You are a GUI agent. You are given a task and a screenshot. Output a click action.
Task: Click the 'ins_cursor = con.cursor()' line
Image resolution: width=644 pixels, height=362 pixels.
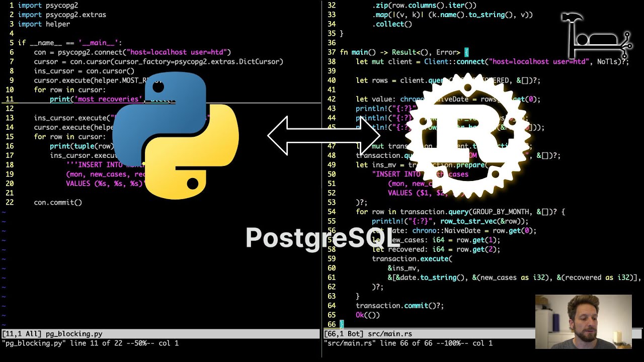(84, 71)
